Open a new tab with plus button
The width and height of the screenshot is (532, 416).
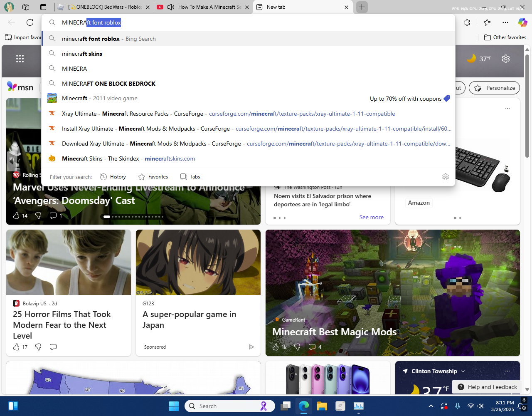[362, 7]
